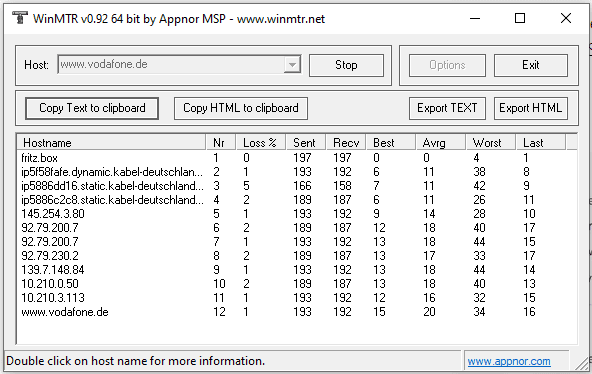Select the www.vodafone.de row in list
592x374 pixels.
(297, 312)
